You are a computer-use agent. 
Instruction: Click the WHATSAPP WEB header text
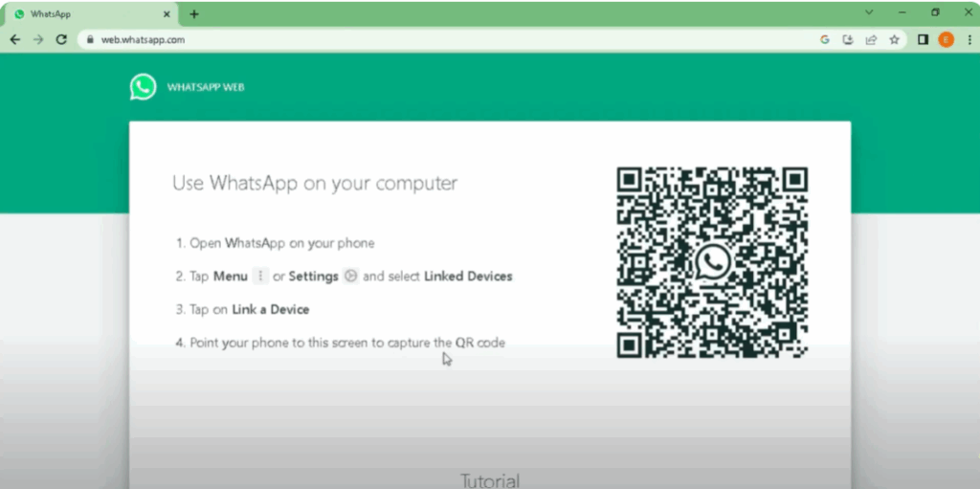[x=206, y=87]
